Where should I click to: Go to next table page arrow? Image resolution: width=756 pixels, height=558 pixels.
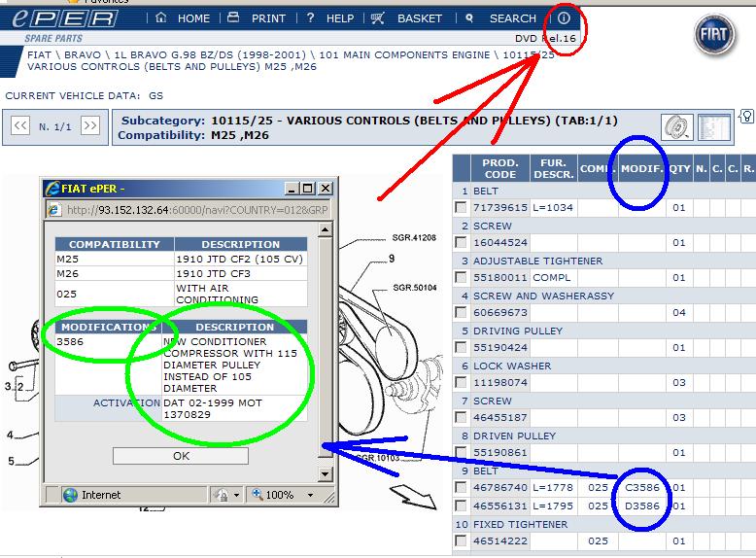(89, 126)
